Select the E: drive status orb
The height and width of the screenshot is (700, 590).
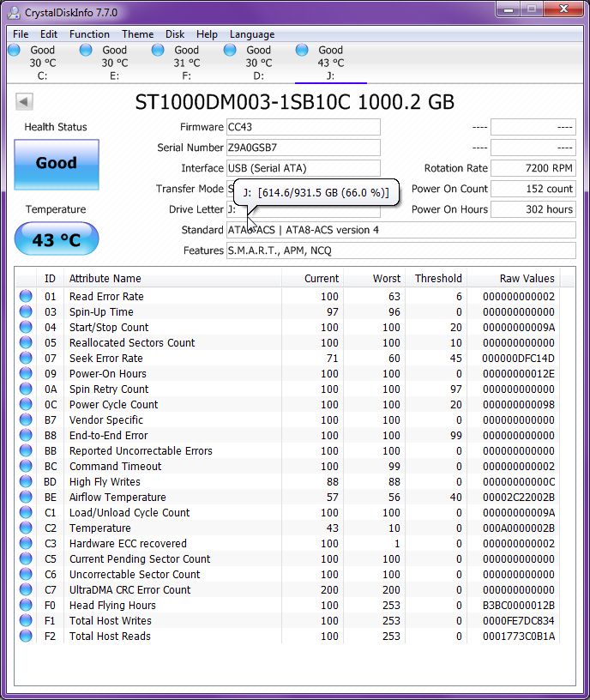click(x=86, y=50)
